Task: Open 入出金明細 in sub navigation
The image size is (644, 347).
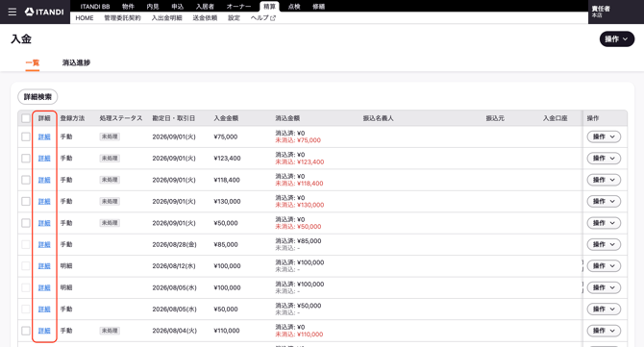Action: 166,18
